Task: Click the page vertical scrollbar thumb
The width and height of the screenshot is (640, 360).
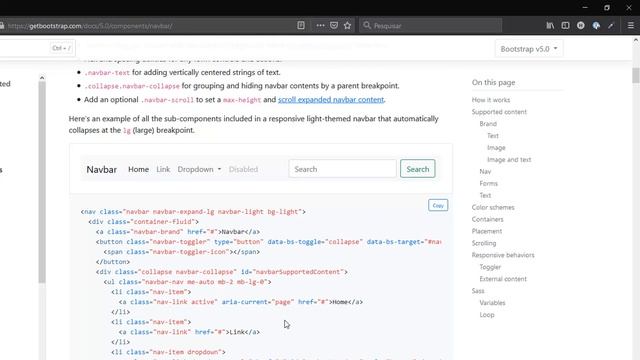Action: (636, 76)
